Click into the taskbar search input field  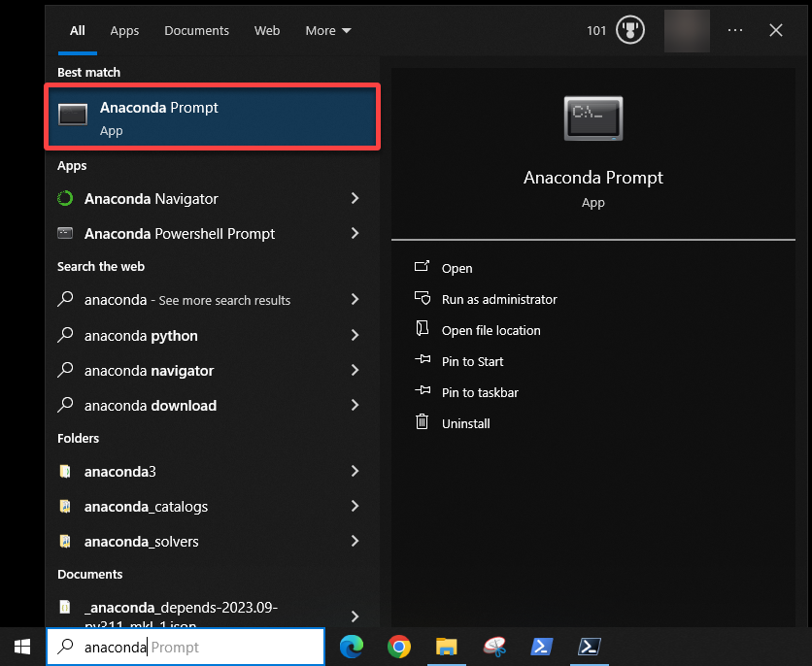tap(186, 647)
